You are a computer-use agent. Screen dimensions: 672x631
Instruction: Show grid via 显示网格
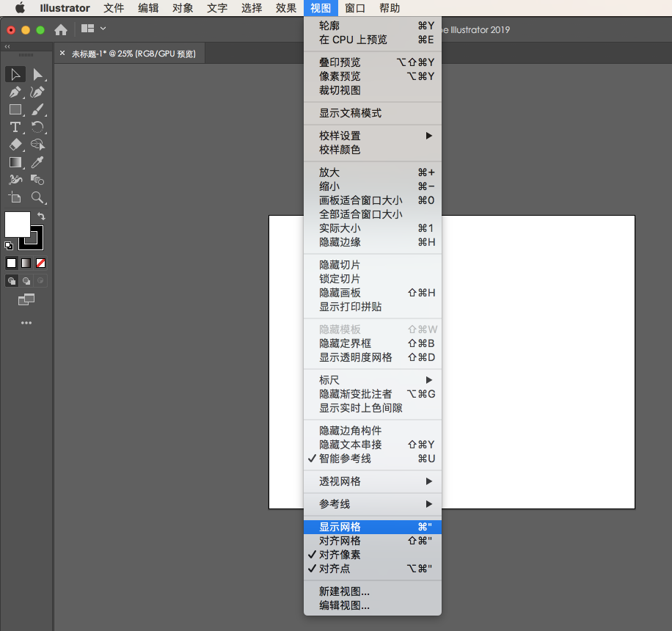tap(373, 527)
